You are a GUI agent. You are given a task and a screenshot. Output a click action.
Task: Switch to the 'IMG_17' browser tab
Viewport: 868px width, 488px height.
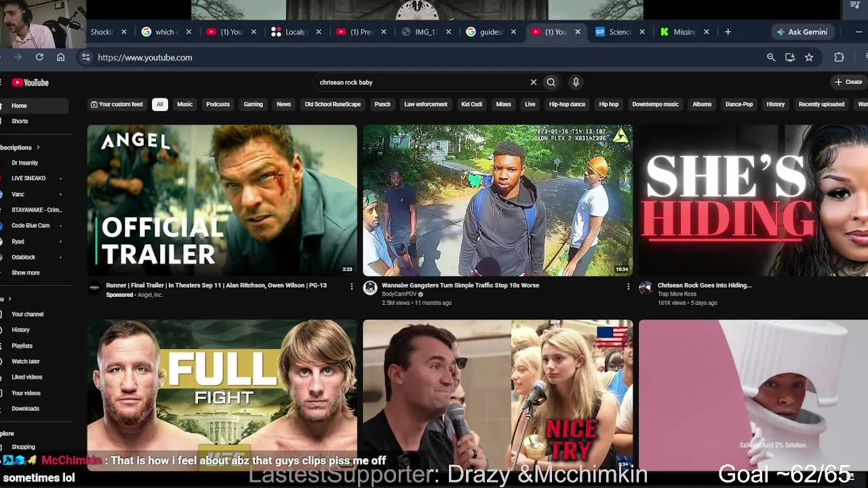425,32
